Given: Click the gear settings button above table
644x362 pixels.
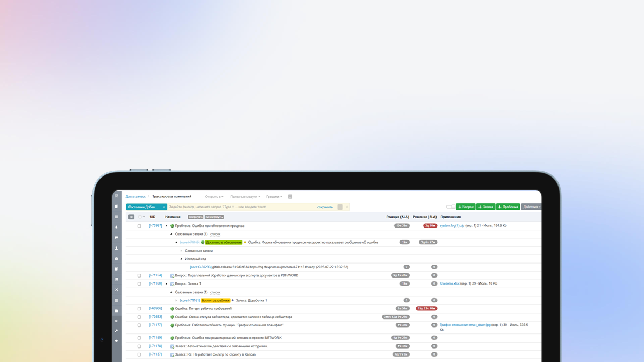Looking at the screenshot, I should [x=131, y=217].
